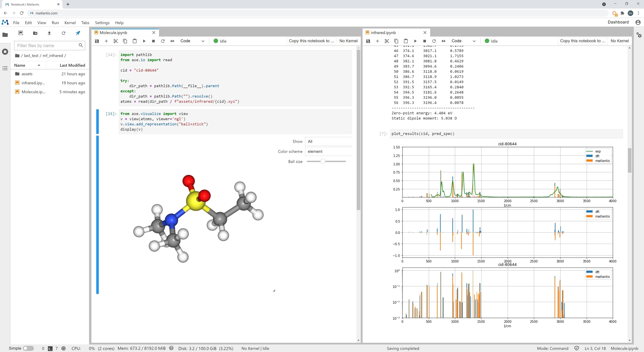
Task: Open the Kernel menu
Action: (x=70, y=23)
